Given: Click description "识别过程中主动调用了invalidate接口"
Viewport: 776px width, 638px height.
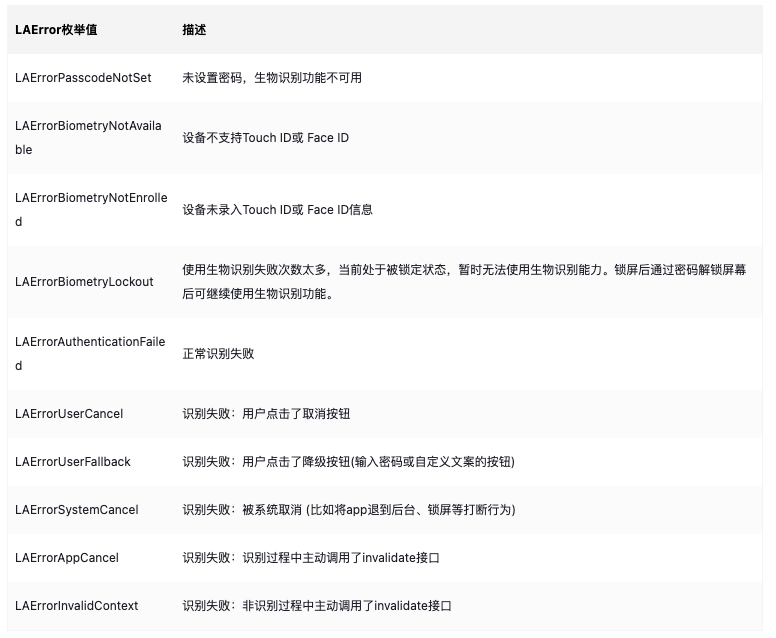Looking at the screenshot, I should tap(311, 558).
